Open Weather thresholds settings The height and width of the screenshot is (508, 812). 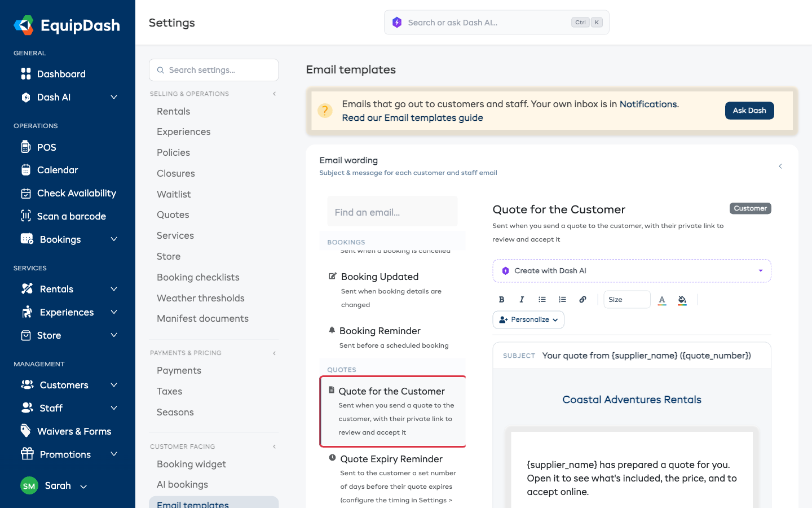pos(201,298)
